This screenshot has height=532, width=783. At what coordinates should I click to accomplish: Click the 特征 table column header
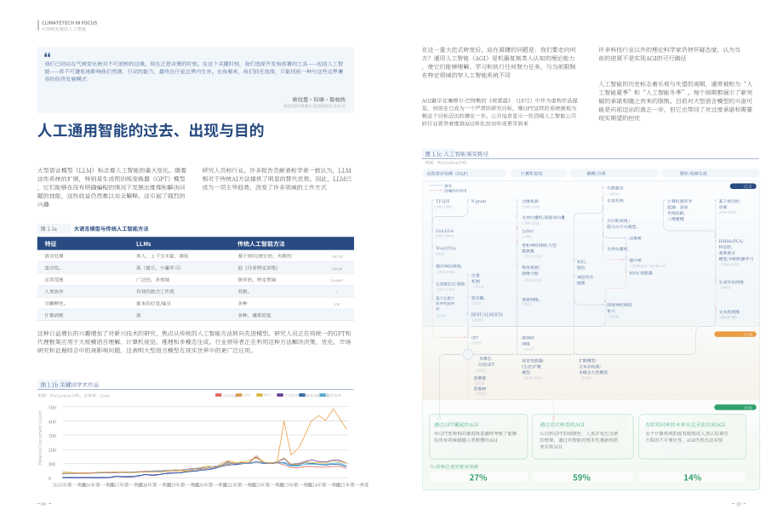click(x=50, y=243)
